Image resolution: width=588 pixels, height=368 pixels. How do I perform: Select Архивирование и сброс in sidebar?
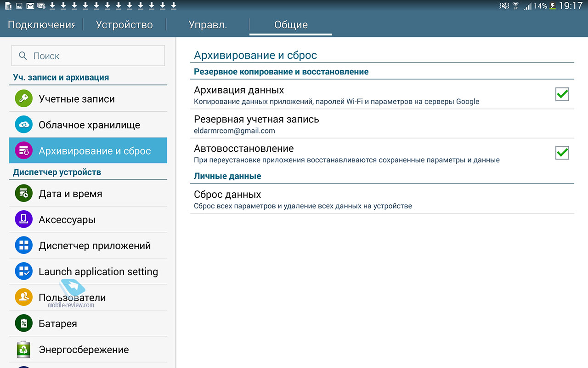pos(88,150)
